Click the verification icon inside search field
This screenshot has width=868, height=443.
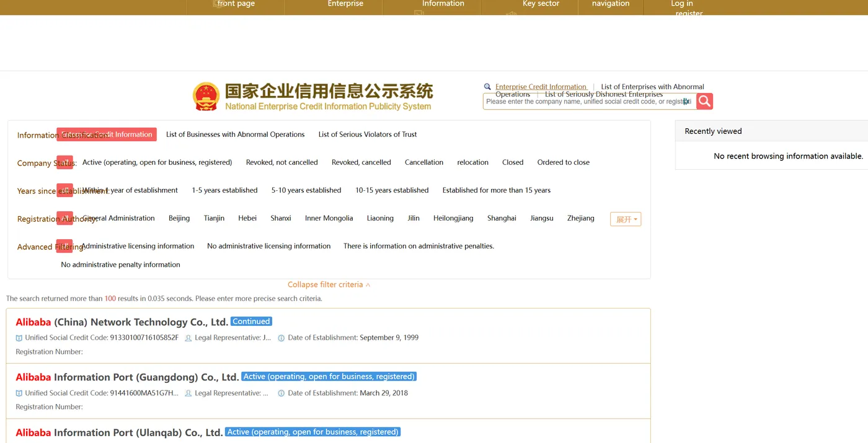tap(686, 102)
